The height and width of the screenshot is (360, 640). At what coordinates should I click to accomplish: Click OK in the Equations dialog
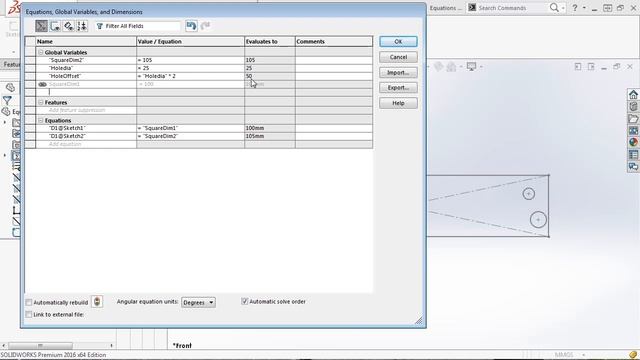click(x=398, y=42)
